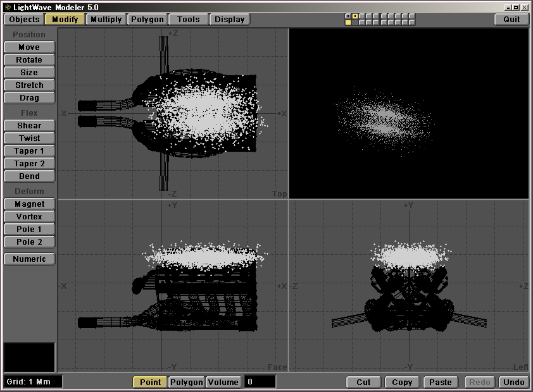533x392 pixels.
Task: Select foreground layer 1 button
Action: [x=348, y=16]
